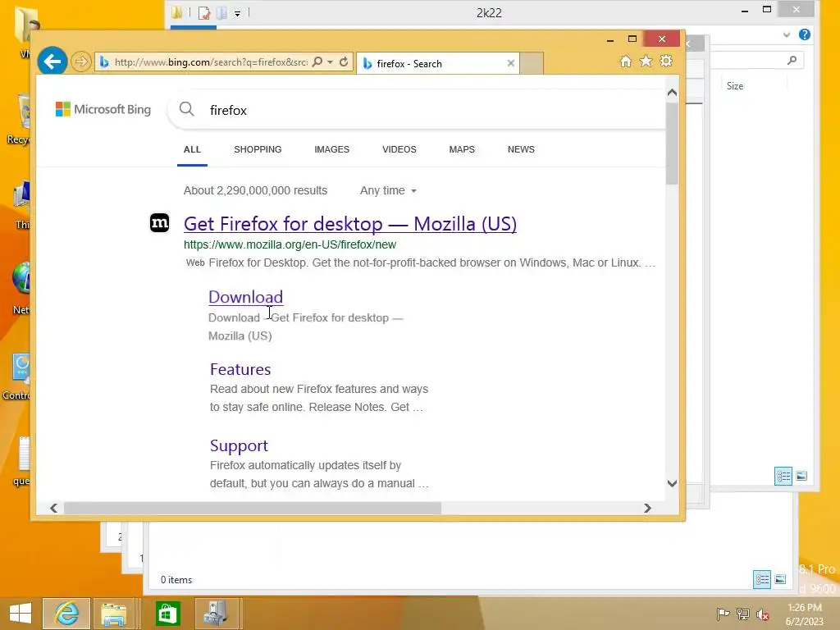Switch to the VIDEOS results tab
The image size is (840, 630).
click(x=399, y=149)
